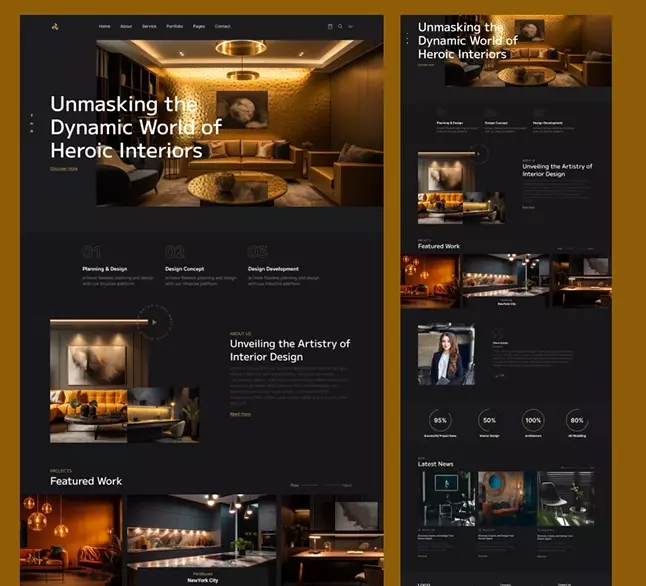Click Prev in the Featured Work slider
This screenshot has height=586, width=646.
coord(294,485)
